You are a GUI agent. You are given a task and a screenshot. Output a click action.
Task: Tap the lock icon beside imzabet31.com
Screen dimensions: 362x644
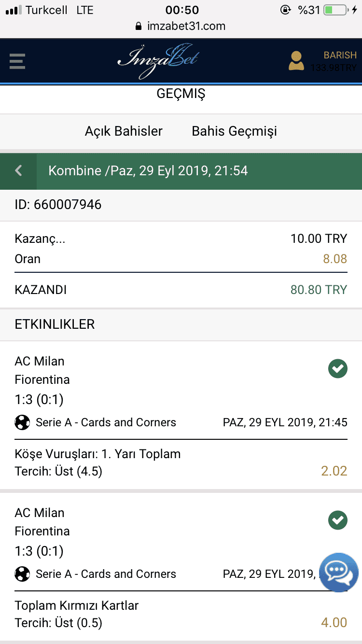click(x=139, y=26)
